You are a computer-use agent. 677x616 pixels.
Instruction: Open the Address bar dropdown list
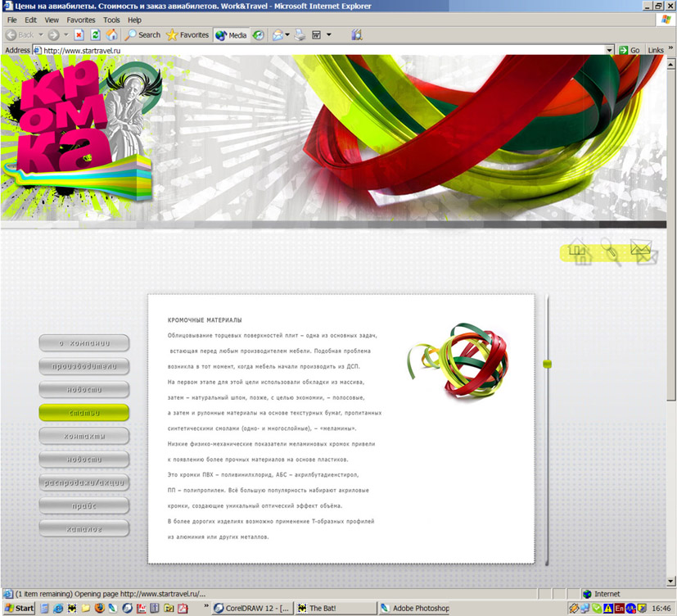pyautogui.click(x=609, y=50)
